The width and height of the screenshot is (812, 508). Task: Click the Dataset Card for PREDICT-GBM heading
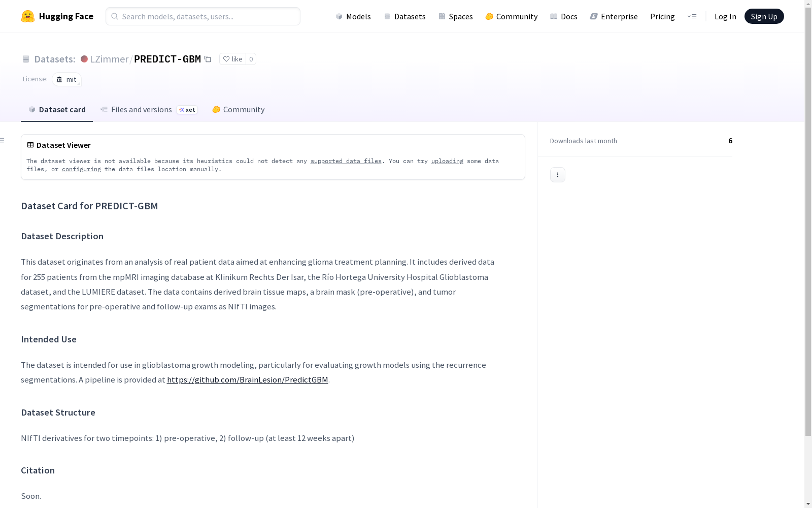pyautogui.click(x=89, y=206)
